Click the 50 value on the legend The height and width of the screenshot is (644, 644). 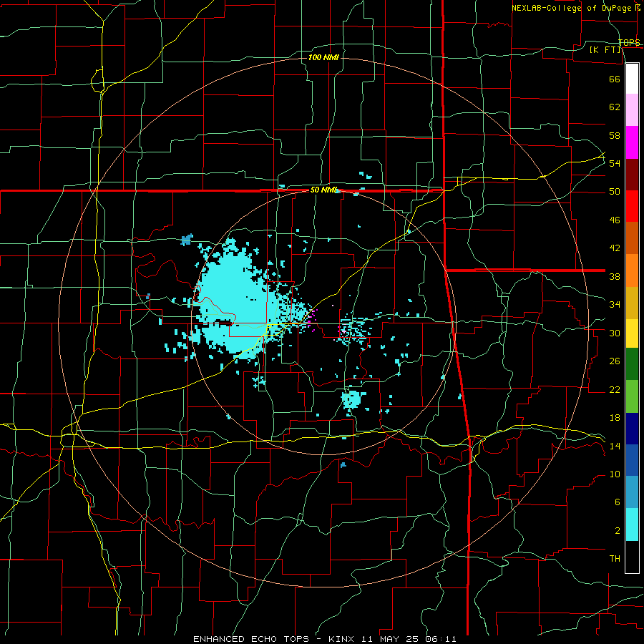[615, 192]
